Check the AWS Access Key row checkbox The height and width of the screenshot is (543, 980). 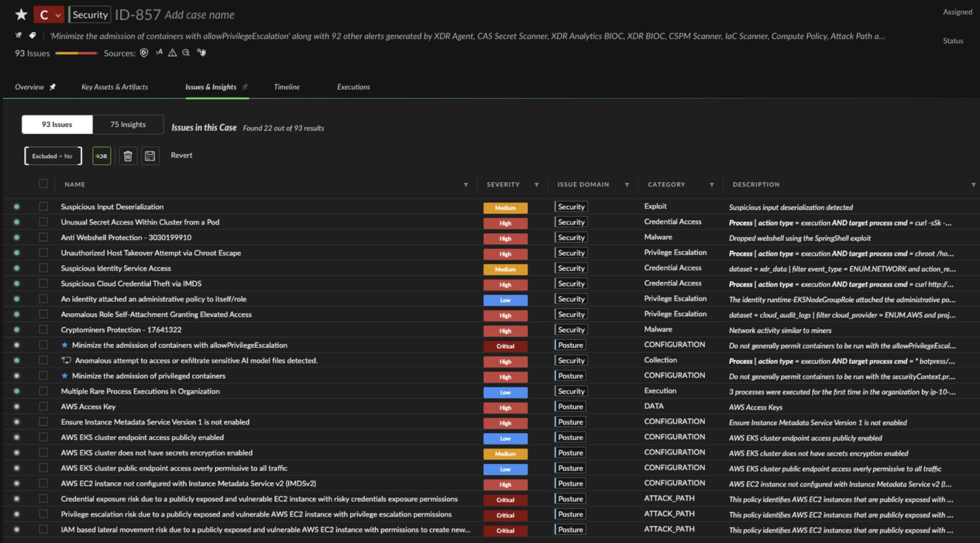(44, 407)
